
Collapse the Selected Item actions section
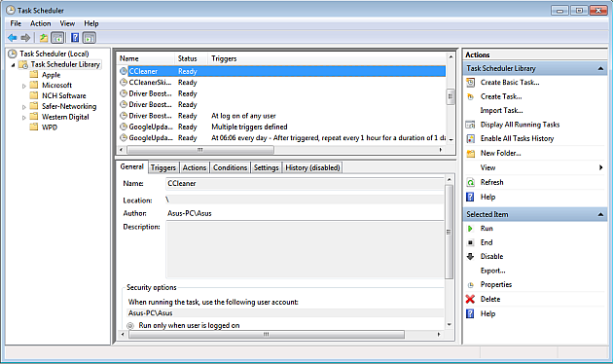(x=600, y=215)
